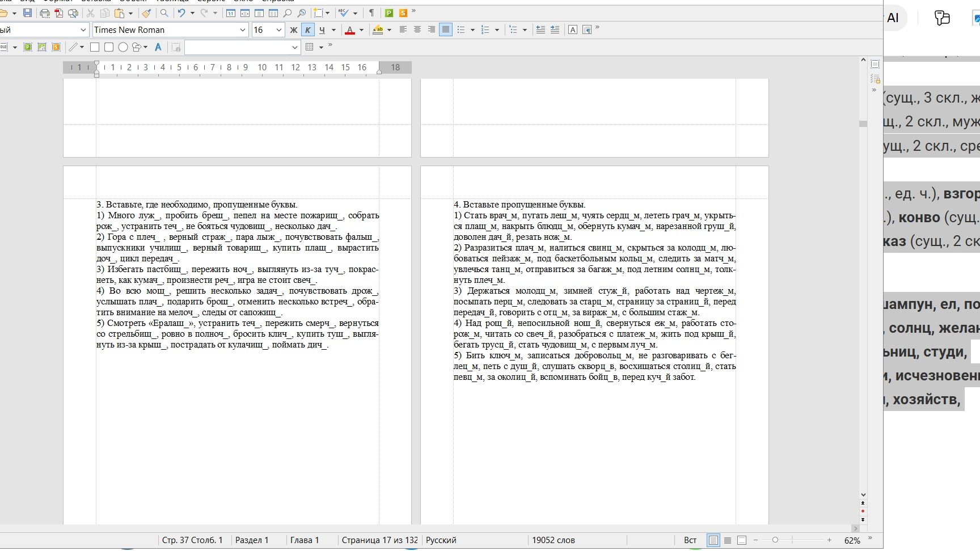This screenshot has width=980, height=551.
Task: Open the character formatting dialog icon
Action: 573,30
